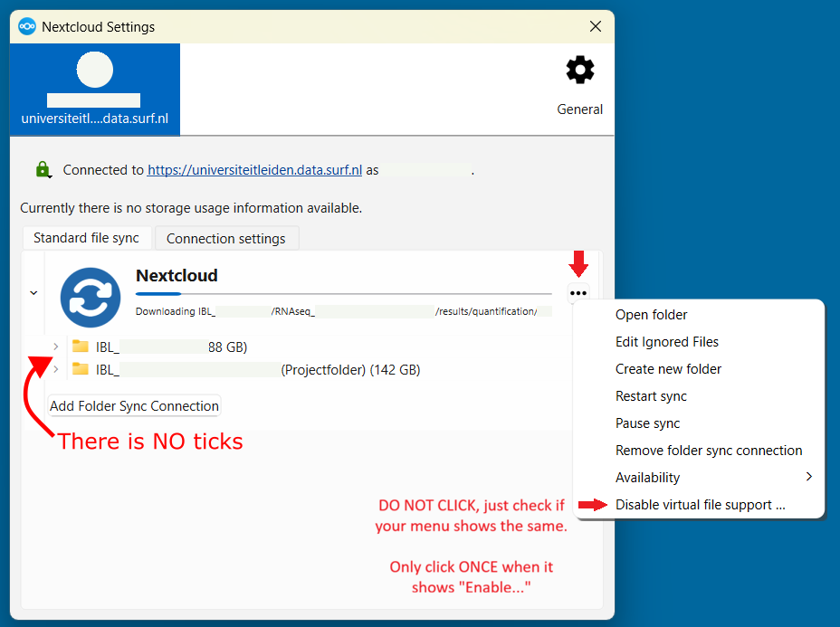
Task: Click the universiteitl....data.surf.nl account label
Action: pos(95,119)
